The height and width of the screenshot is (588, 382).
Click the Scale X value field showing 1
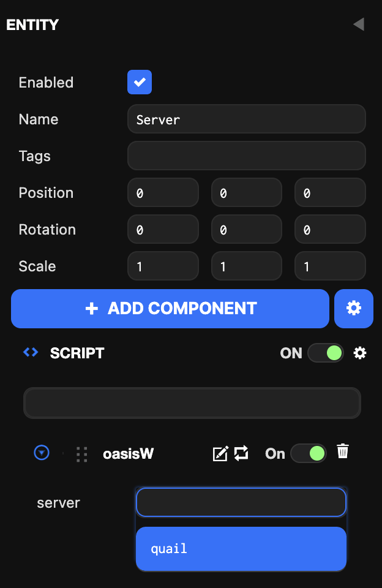[163, 266]
